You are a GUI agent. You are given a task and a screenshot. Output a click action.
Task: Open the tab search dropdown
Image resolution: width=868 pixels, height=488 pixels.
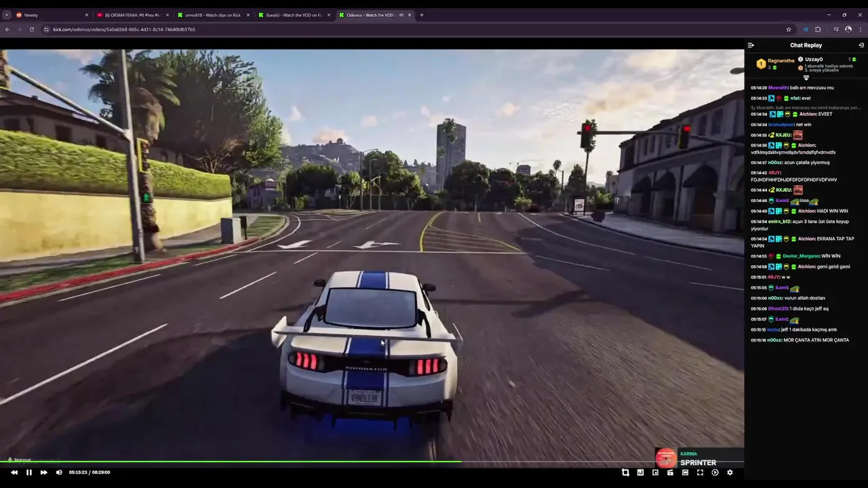(x=7, y=15)
